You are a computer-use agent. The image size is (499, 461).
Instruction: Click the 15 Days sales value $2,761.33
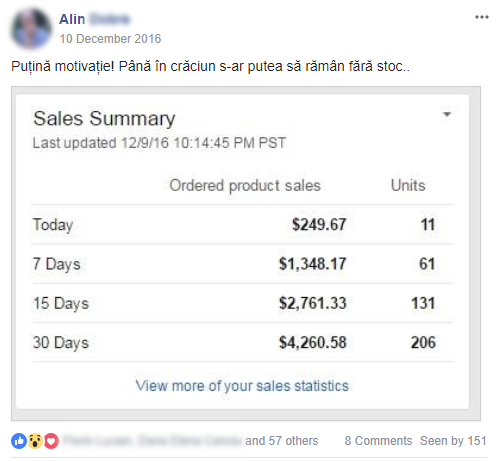point(313,303)
